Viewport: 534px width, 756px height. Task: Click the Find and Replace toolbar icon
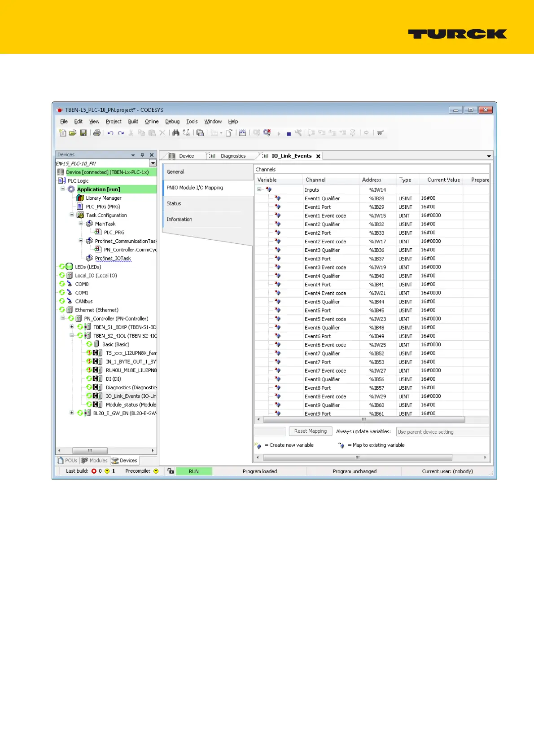[187, 133]
